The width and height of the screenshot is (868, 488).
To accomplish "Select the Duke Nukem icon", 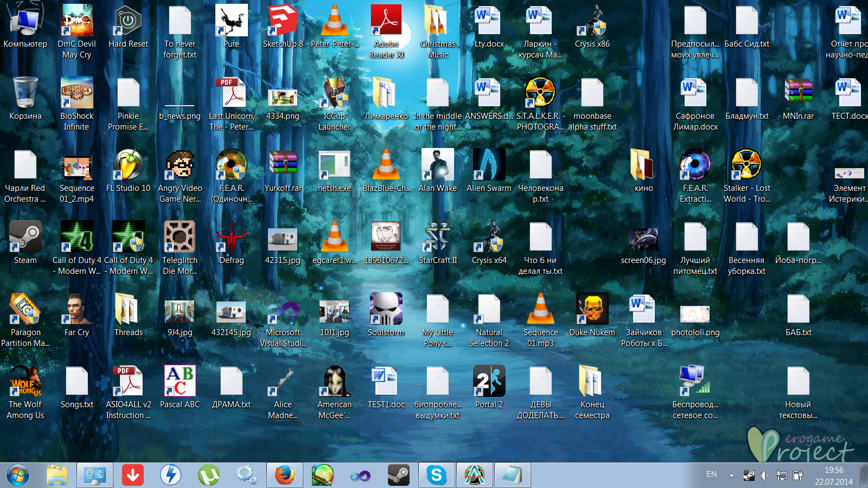I will pos(592,314).
